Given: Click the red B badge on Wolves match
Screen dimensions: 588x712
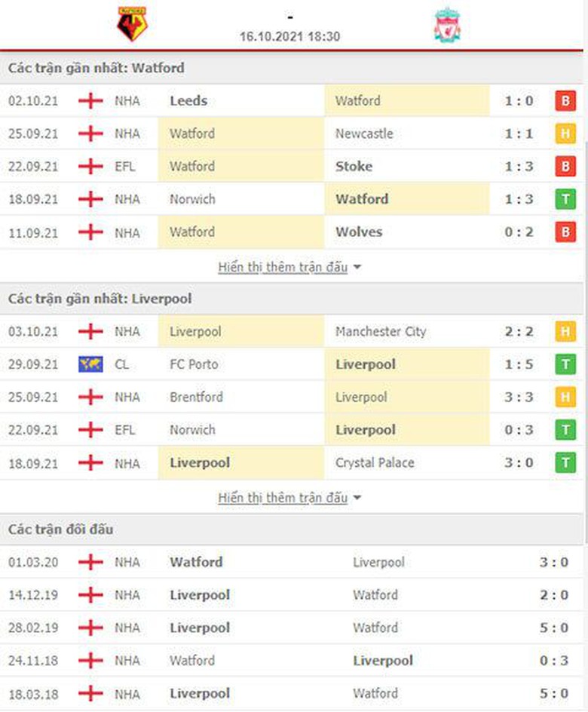Looking at the screenshot, I should click(x=565, y=232).
